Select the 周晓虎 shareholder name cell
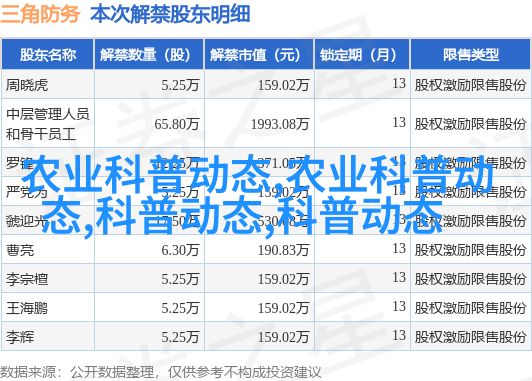The width and height of the screenshot is (532, 381). [27, 85]
